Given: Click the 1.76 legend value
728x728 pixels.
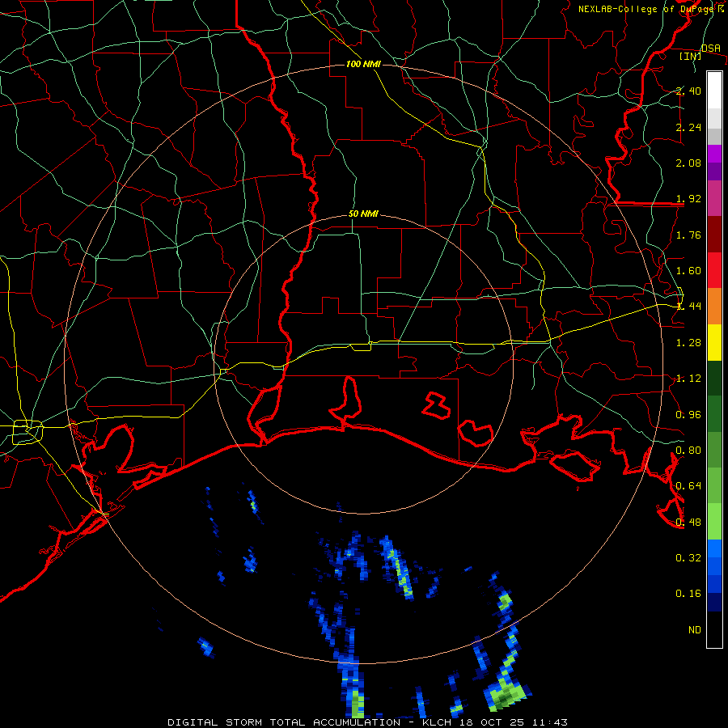Looking at the screenshot, I should click(x=688, y=235).
